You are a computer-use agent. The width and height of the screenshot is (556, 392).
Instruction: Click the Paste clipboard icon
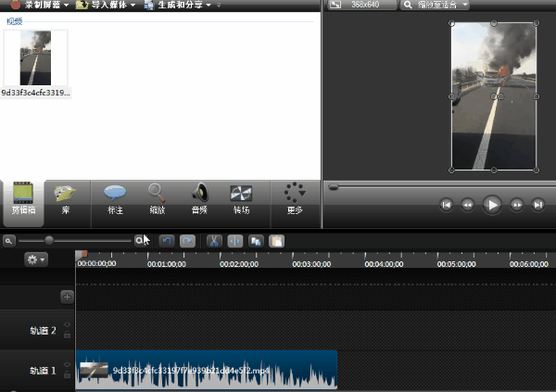276,241
